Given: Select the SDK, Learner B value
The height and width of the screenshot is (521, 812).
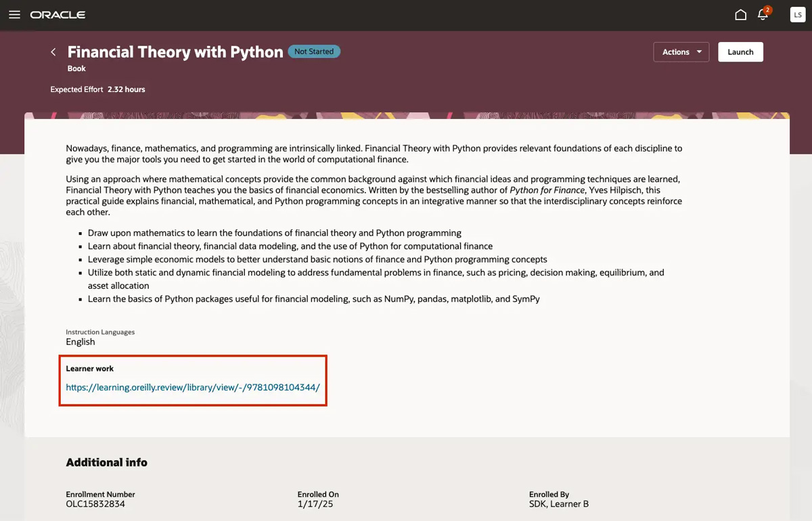Looking at the screenshot, I should (559, 504).
